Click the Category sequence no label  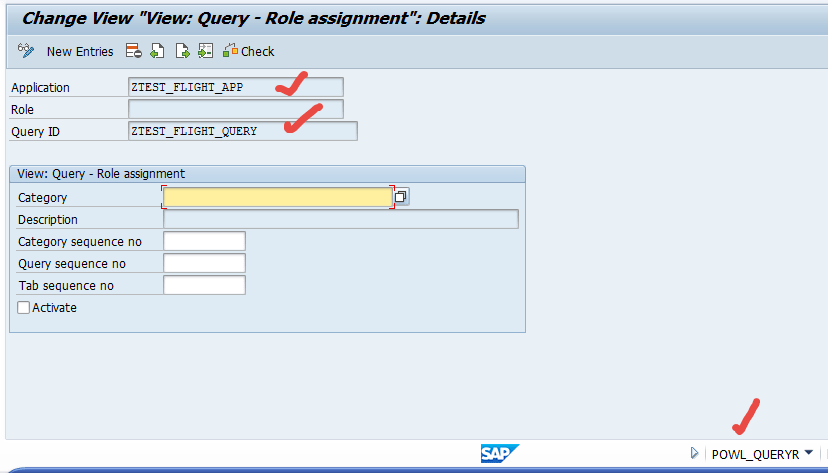coord(80,242)
